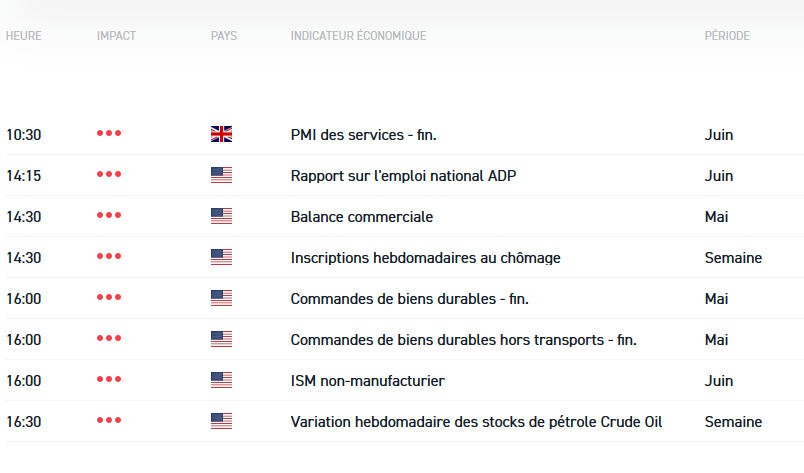Click the IMPACT column header

[x=116, y=36]
